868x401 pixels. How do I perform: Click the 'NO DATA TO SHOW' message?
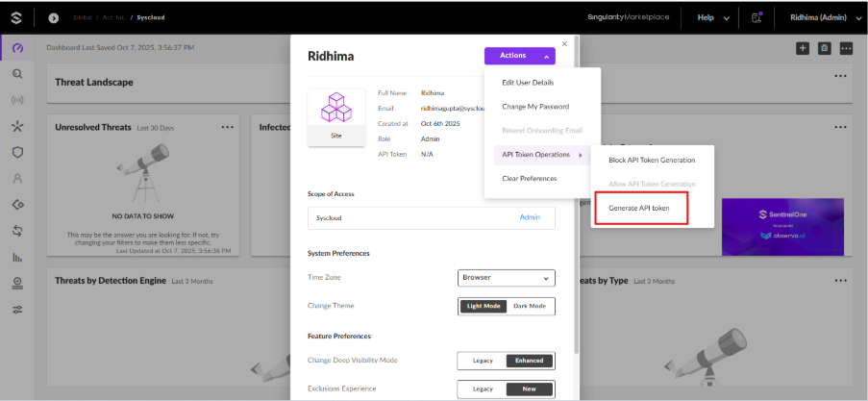143,216
